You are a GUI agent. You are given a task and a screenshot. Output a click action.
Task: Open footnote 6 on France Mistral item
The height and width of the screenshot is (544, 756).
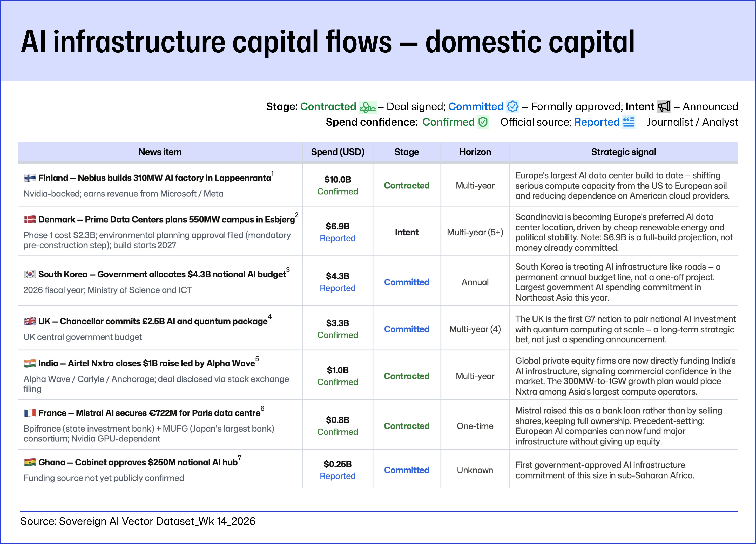[x=262, y=408]
